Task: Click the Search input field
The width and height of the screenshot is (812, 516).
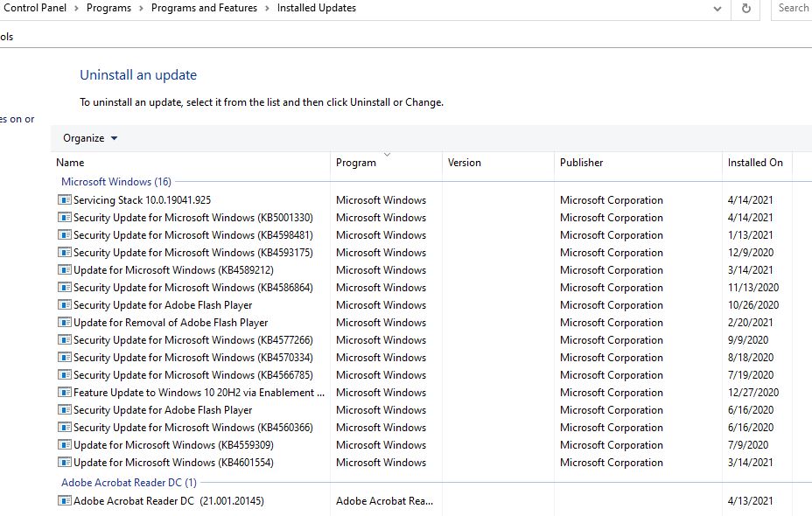Action: (x=792, y=8)
